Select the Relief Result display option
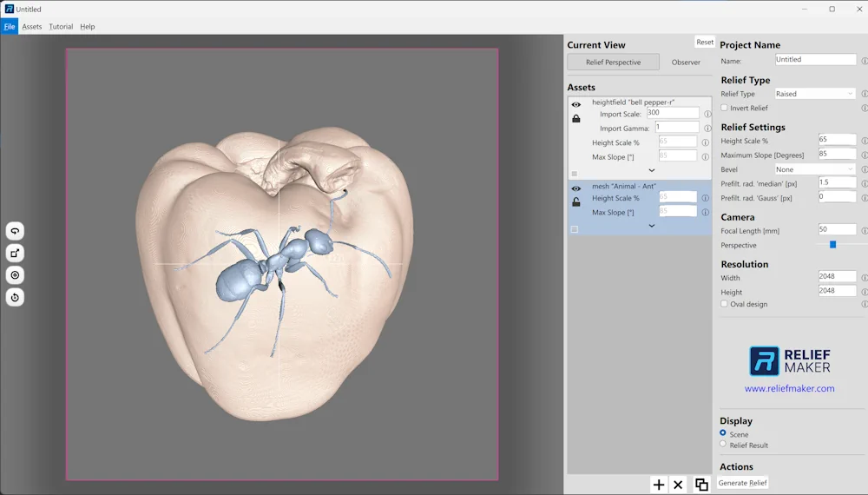868x495 pixels. tap(723, 445)
